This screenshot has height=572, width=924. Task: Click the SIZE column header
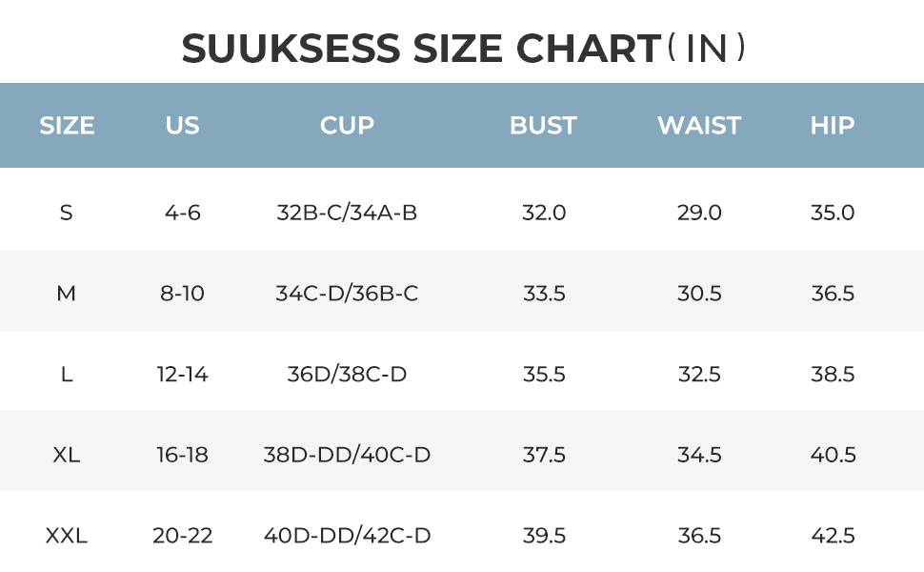pos(67,126)
